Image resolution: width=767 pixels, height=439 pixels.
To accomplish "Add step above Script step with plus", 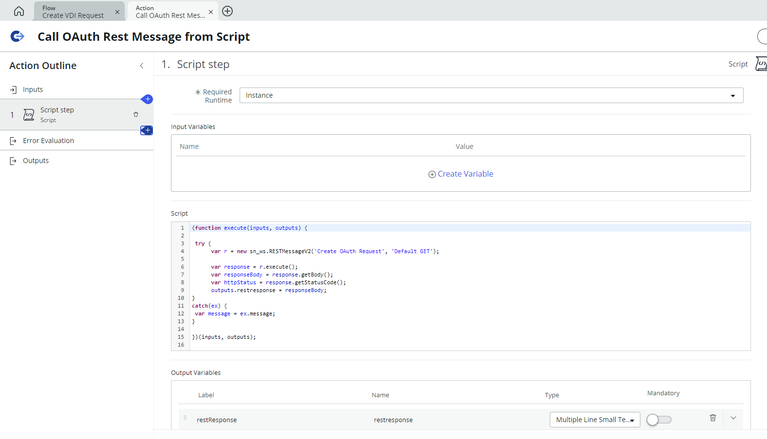I will tap(147, 99).
